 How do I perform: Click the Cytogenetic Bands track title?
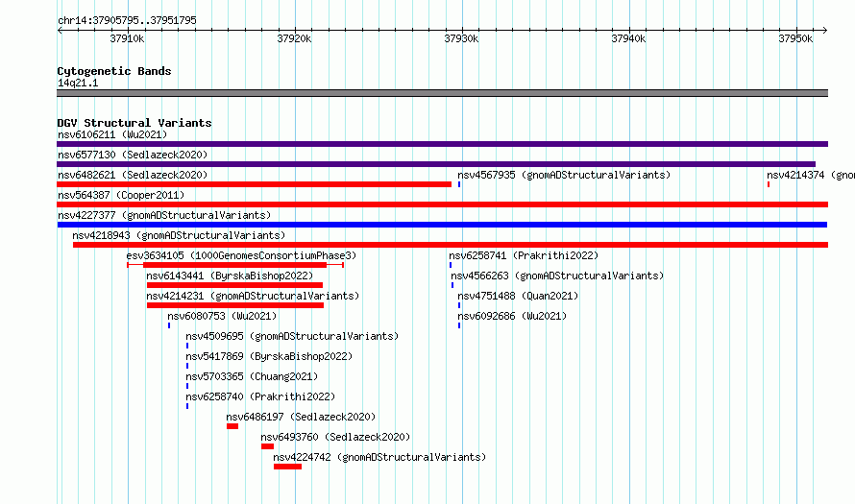(x=114, y=71)
